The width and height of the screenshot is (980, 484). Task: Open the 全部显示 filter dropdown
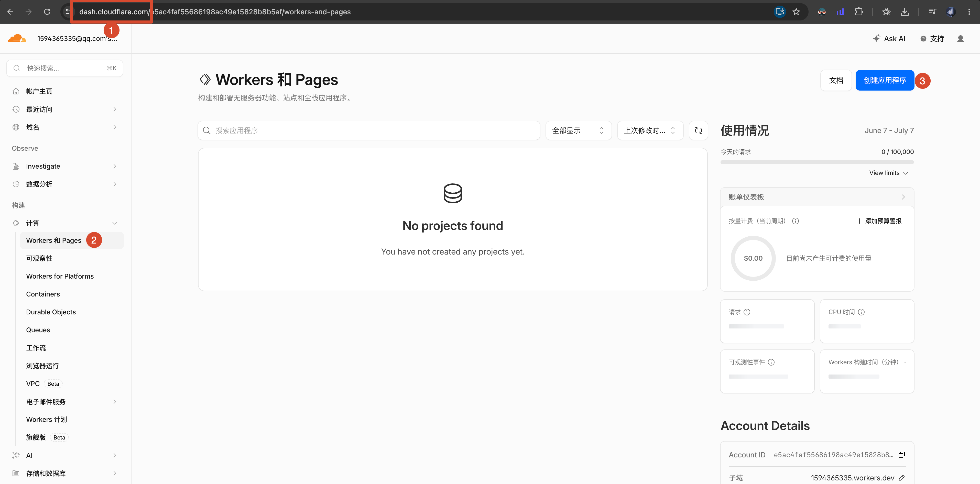(x=578, y=130)
